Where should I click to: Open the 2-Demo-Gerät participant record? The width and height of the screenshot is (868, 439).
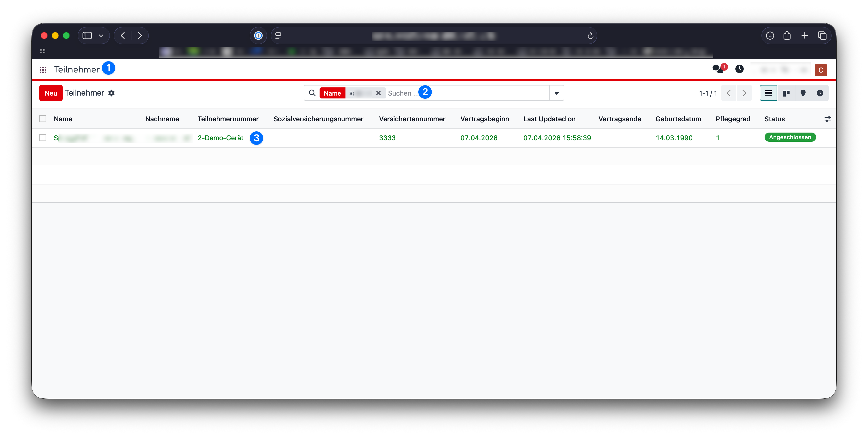[220, 138]
